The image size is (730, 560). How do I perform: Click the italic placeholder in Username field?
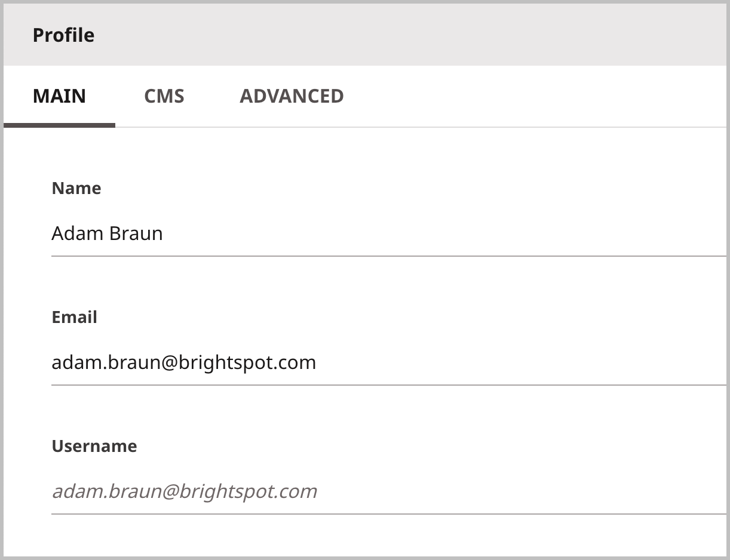click(185, 491)
